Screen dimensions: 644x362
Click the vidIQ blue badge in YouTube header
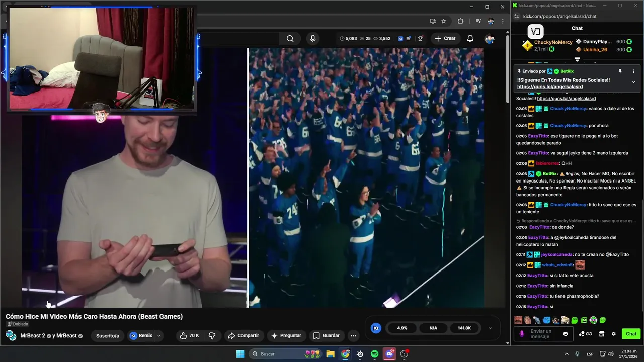[x=400, y=39]
